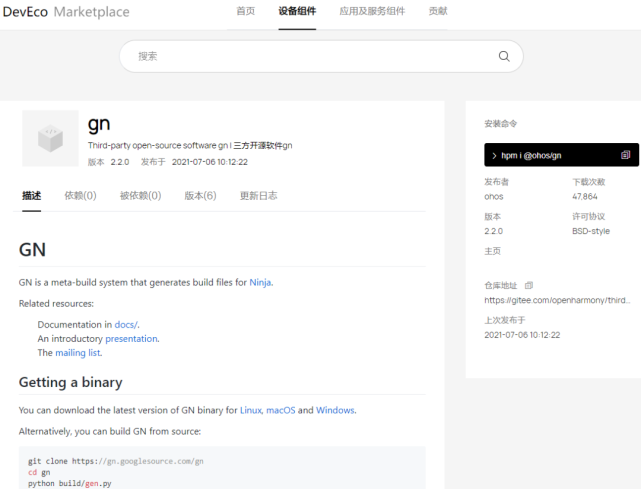Open the 更新日志 tab
Screen dimensions: 641x489
[x=258, y=196]
